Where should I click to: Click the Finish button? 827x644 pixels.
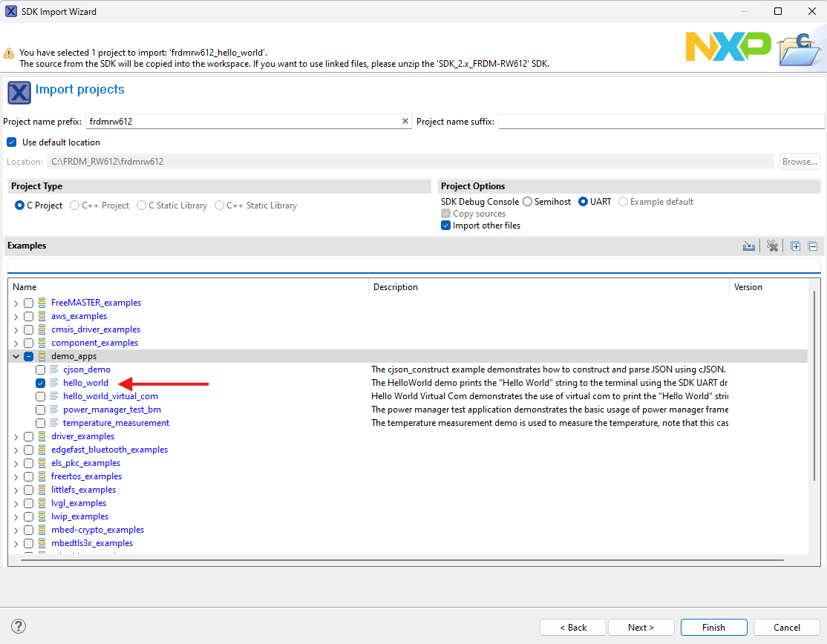[713, 627]
